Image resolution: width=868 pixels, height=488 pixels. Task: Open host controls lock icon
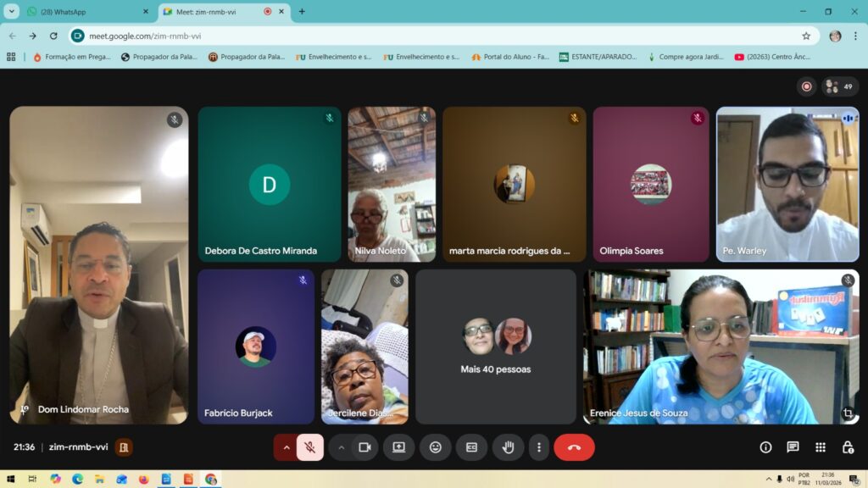(x=847, y=447)
